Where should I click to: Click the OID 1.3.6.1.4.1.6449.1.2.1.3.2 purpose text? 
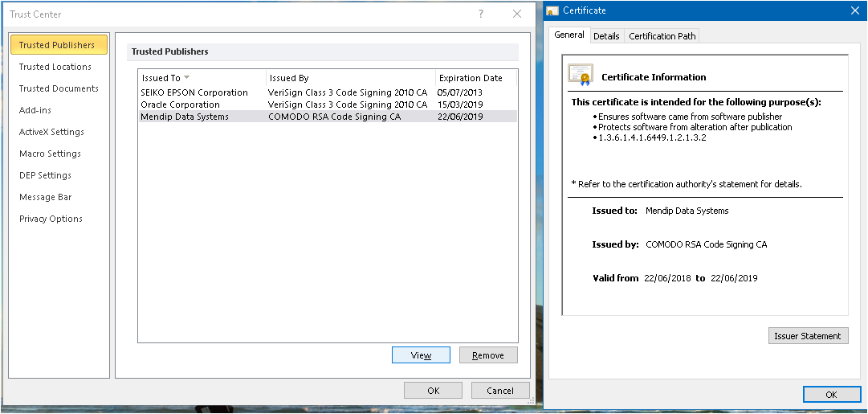[x=652, y=138]
